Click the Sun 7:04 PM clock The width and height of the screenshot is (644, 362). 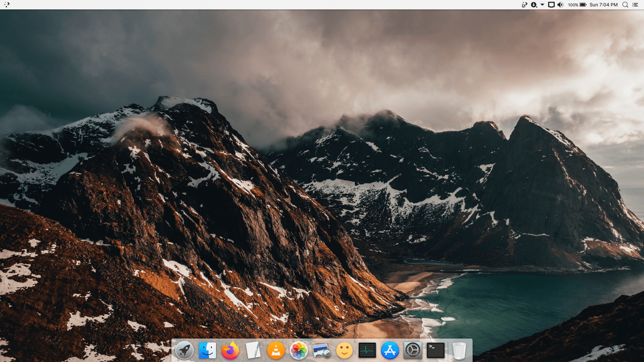click(603, 5)
